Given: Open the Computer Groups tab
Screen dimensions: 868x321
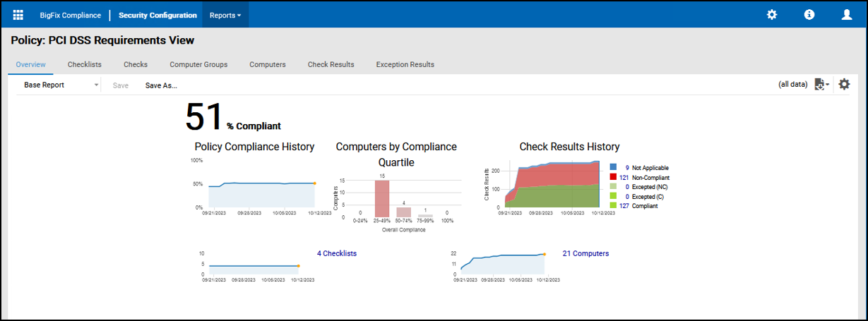Looking at the screenshot, I should 198,64.
